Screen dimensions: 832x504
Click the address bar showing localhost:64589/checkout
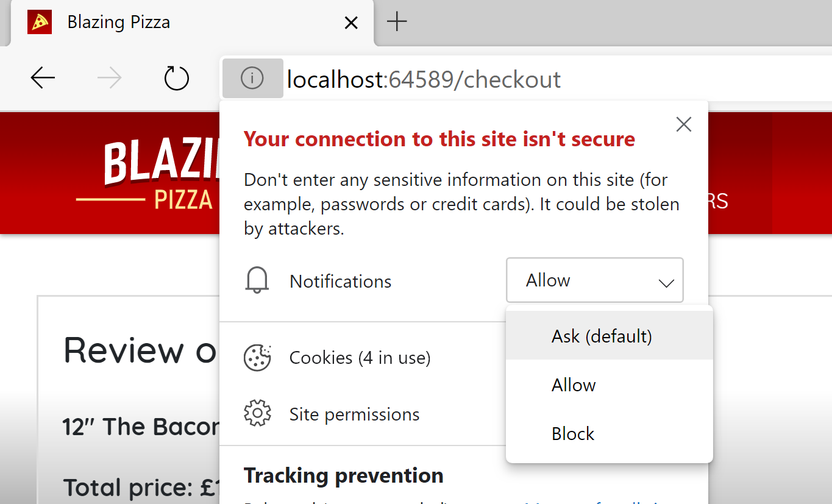coord(427,78)
